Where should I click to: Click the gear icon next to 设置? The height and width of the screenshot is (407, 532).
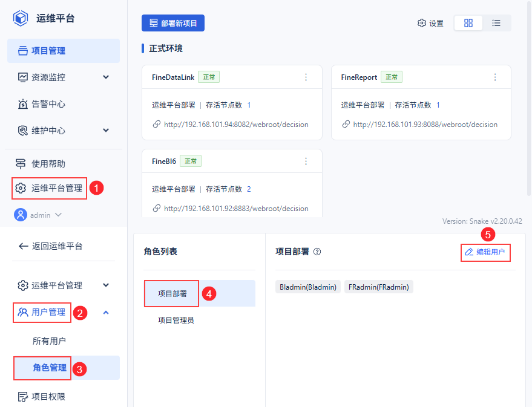[421, 23]
